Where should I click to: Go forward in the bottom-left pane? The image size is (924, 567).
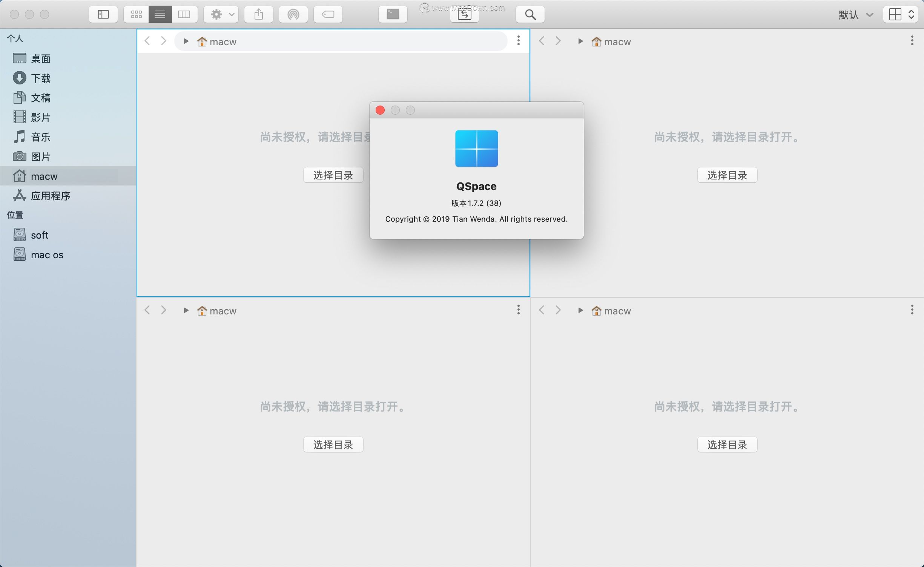164,310
